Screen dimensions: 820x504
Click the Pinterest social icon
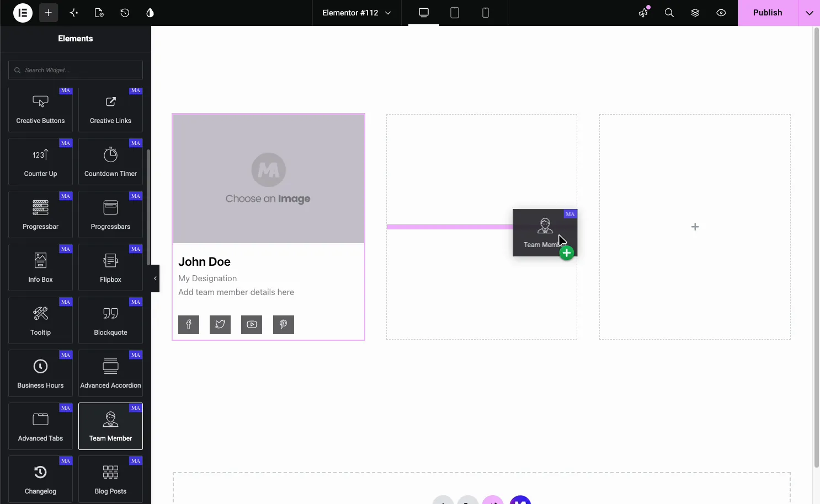click(284, 325)
